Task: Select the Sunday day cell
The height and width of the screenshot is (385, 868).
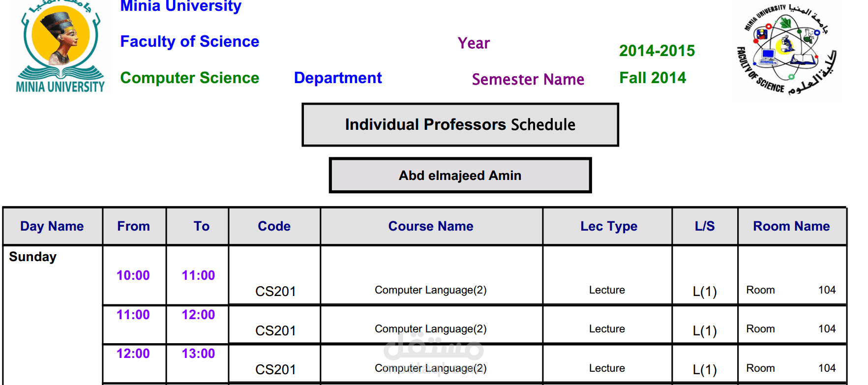Action: coord(33,257)
